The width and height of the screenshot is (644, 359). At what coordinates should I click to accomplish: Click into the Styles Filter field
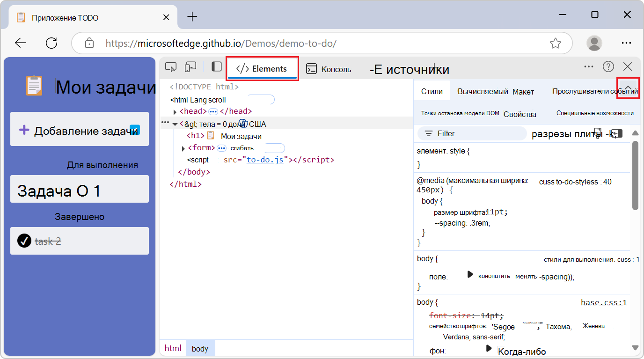(x=472, y=133)
